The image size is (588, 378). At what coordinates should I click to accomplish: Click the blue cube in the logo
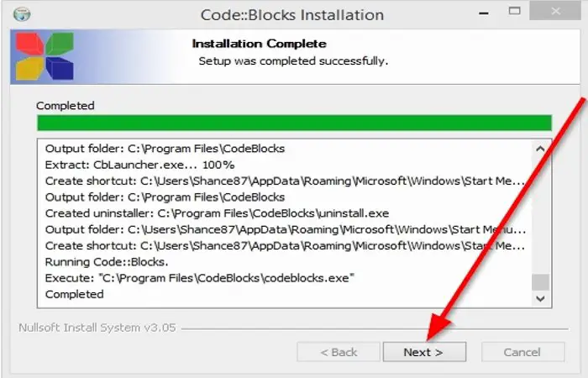60,68
